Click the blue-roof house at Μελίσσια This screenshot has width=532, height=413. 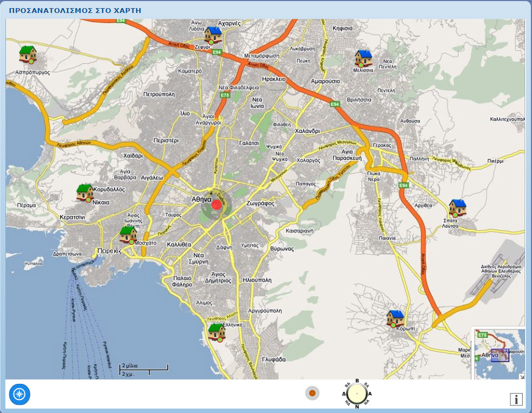coord(363,58)
